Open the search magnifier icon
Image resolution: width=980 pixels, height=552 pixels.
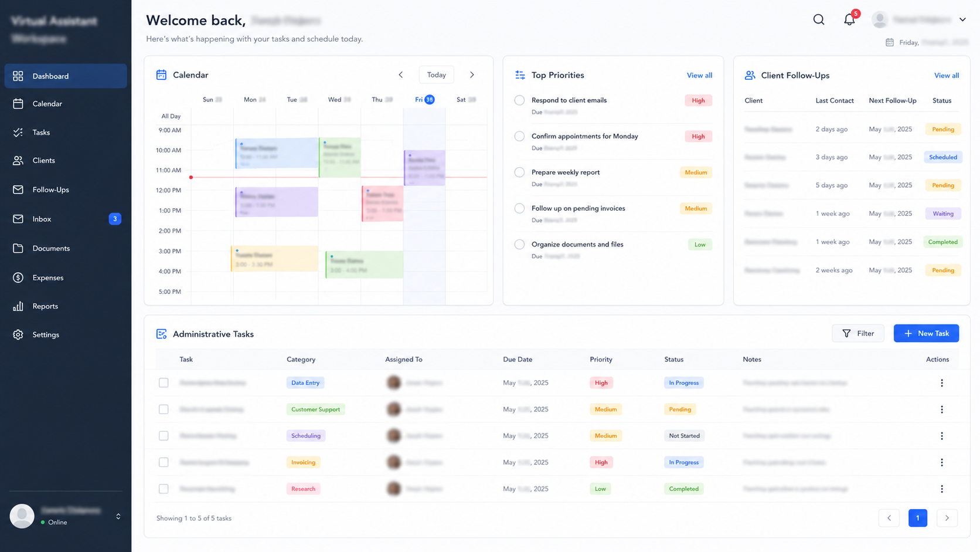point(819,19)
